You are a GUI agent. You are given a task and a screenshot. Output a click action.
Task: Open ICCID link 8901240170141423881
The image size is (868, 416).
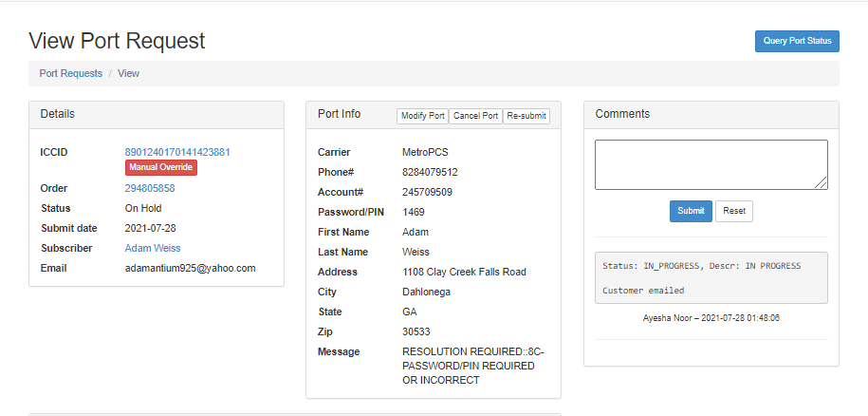(177, 152)
